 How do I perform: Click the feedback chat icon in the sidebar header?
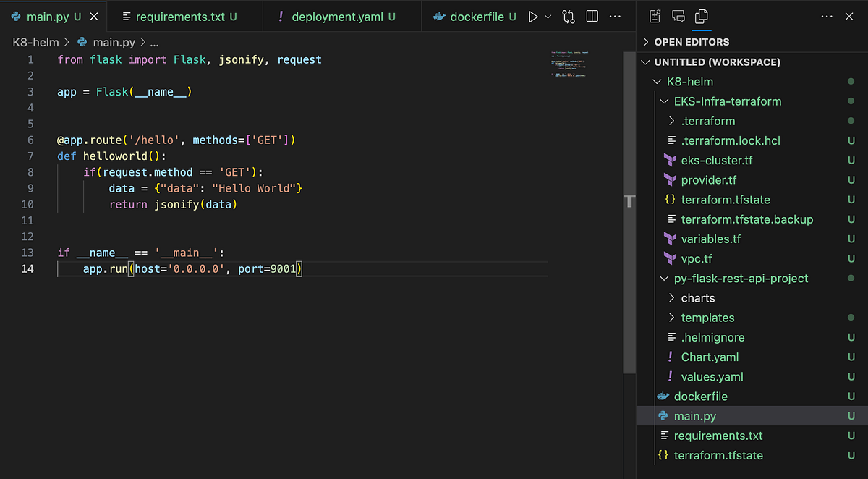click(678, 15)
